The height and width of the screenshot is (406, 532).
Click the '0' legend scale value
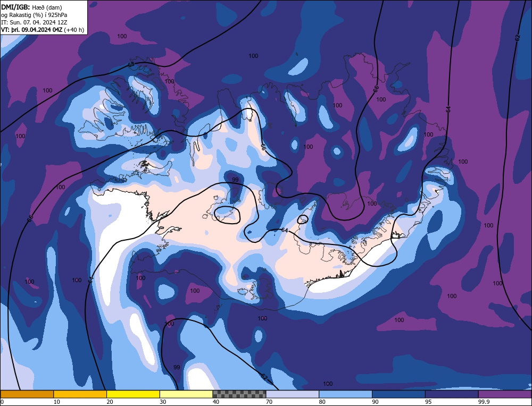click(2, 402)
